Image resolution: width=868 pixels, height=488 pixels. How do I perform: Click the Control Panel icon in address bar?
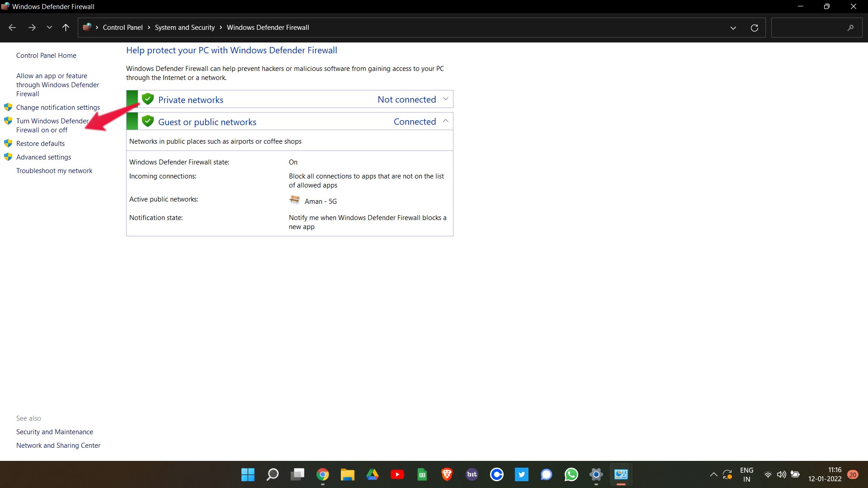click(87, 27)
